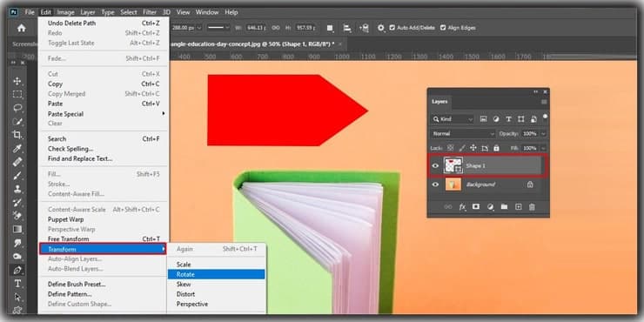This screenshot has width=644, height=322.
Task: Select the Pen tool
Action: (17, 271)
